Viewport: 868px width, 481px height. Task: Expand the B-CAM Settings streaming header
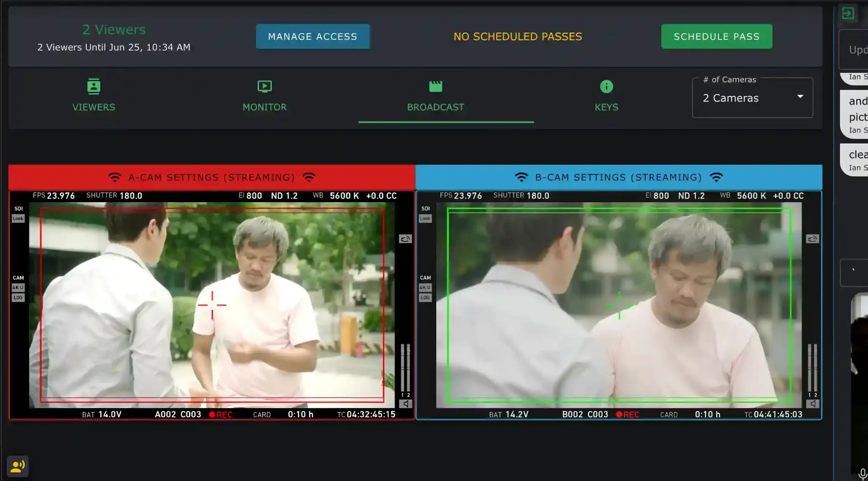[618, 177]
